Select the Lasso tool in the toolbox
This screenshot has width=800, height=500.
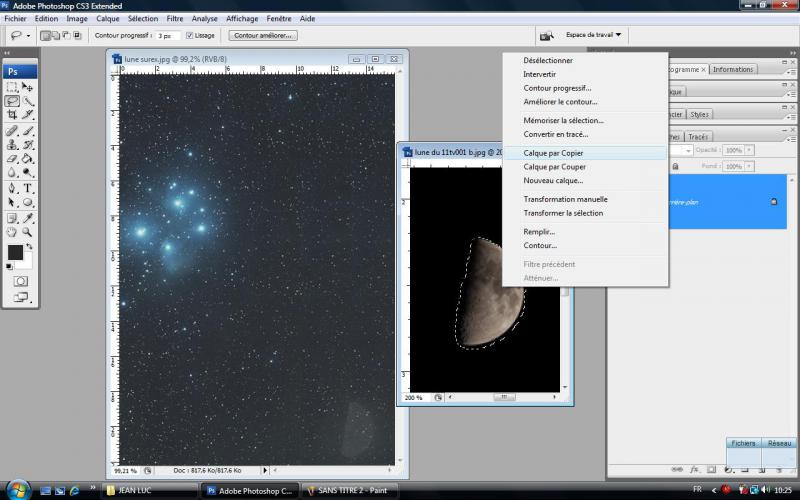tap(12, 101)
